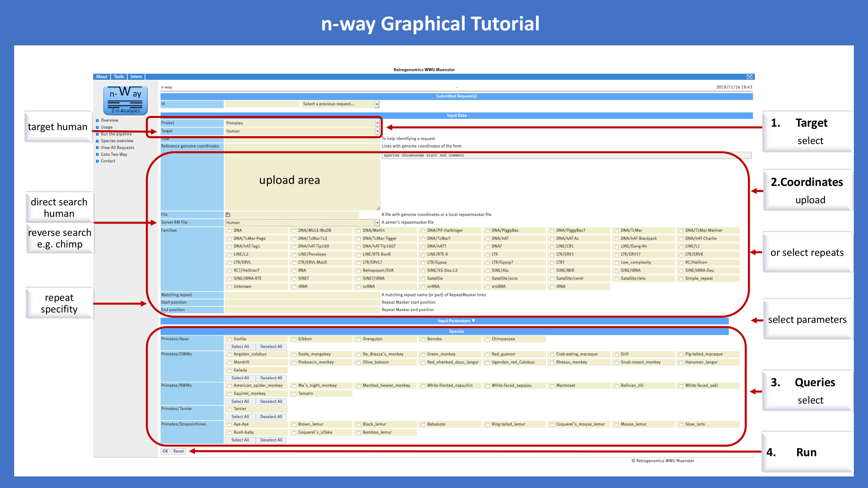Image resolution: width=868 pixels, height=488 pixels.
Task: Check the White-faced_saki checkbox
Action: (681, 386)
